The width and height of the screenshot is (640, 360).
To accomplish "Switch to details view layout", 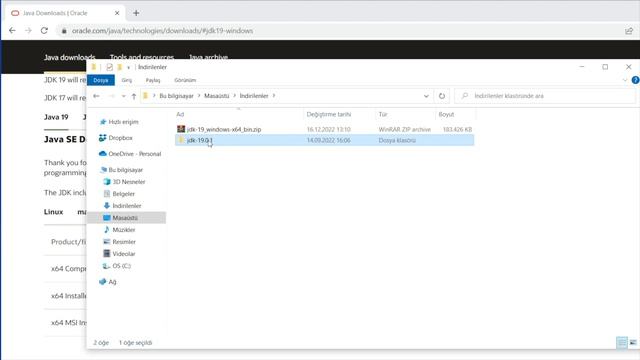I will pos(622,342).
